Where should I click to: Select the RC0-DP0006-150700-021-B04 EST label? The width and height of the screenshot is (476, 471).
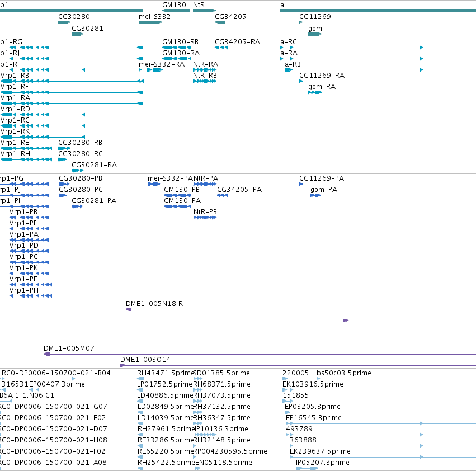(x=56, y=373)
